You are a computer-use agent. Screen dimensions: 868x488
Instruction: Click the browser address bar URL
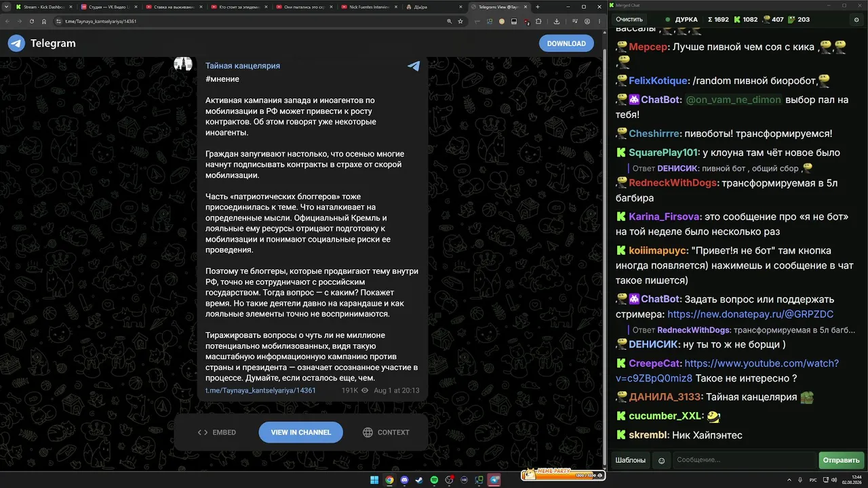(x=101, y=21)
